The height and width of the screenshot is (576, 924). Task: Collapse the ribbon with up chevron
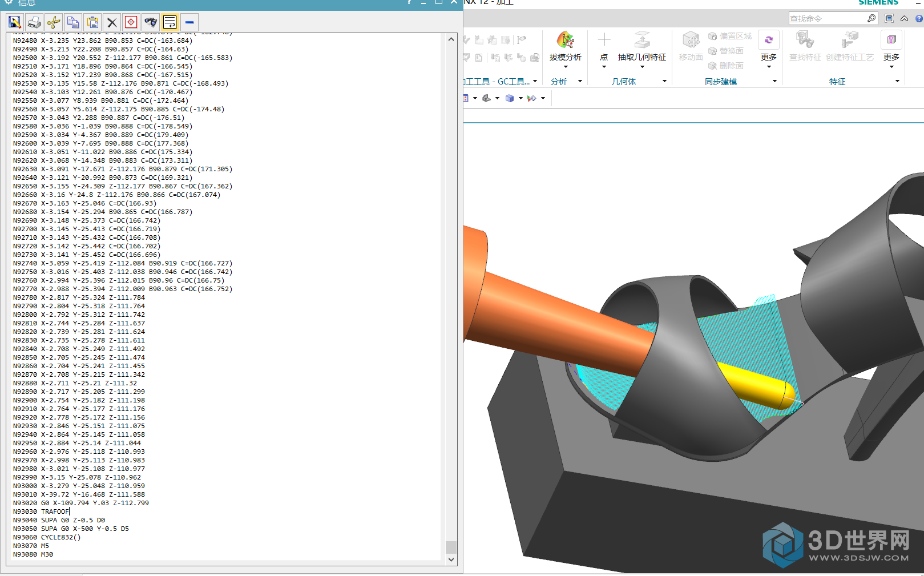(x=905, y=19)
